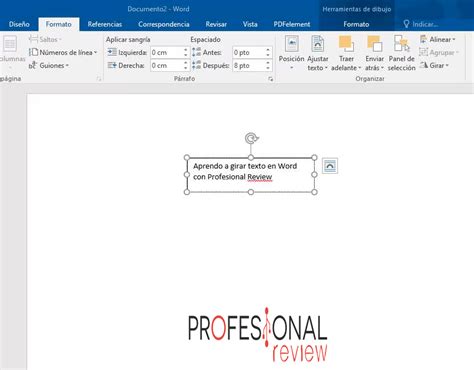Open the layout options button beside text box

[x=330, y=166]
